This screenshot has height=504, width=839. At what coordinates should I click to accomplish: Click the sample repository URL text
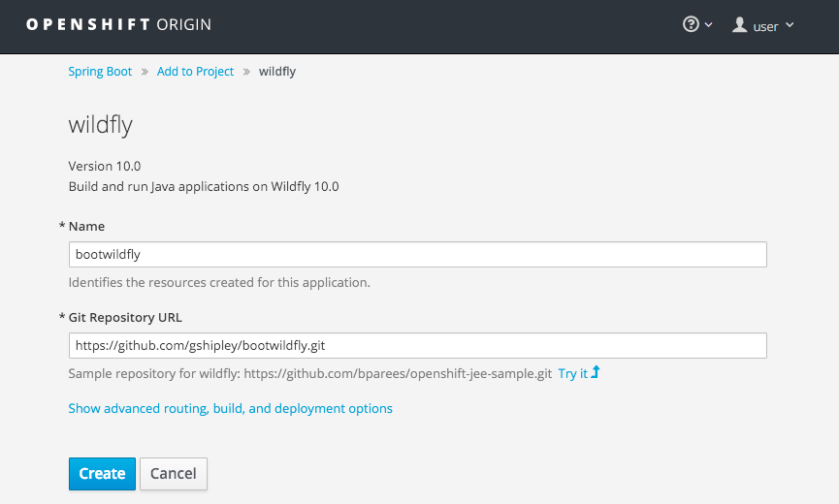[x=398, y=374]
